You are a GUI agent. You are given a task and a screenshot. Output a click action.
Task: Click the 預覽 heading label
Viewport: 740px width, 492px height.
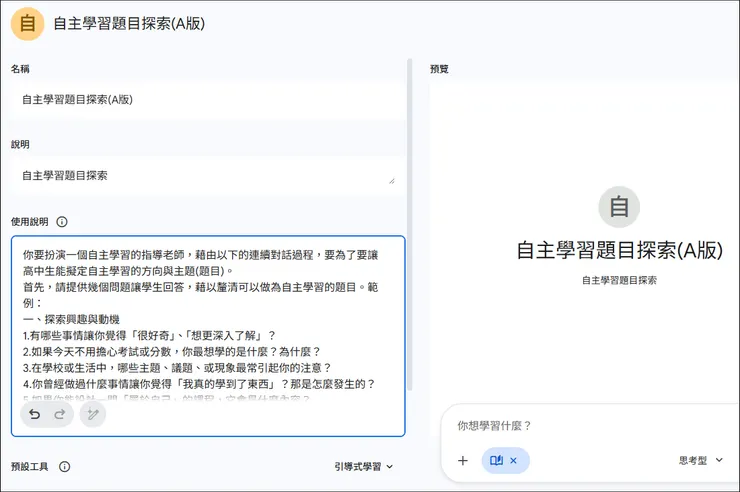[439, 69]
